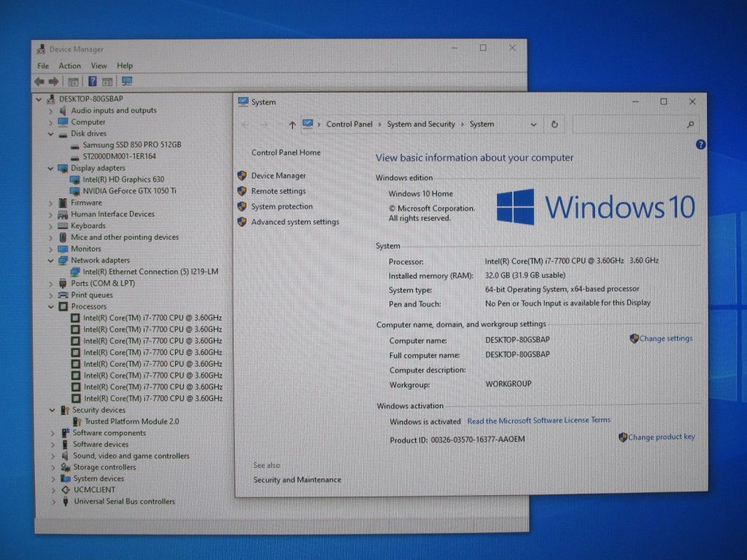The image size is (747, 560).
Task: Expand the Human Interface Devices category
Action: (50, 214)
